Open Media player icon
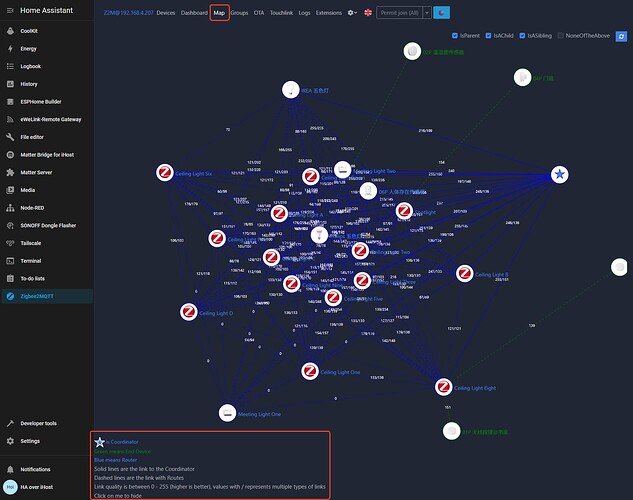Screen dimensions: 633x500 (10, 190)
